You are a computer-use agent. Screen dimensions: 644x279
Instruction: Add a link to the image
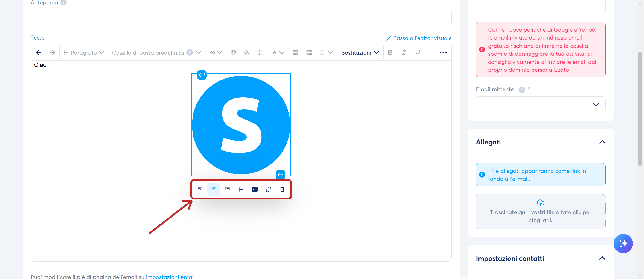pyautogui.click(x=269, y=189)
